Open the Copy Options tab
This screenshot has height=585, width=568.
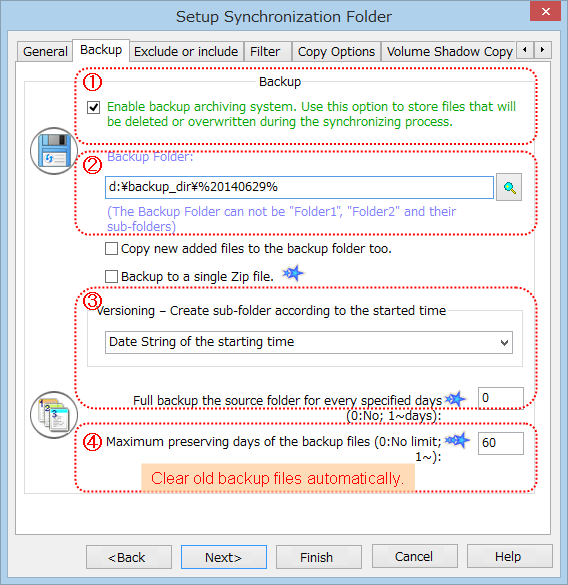click(336, 51)
